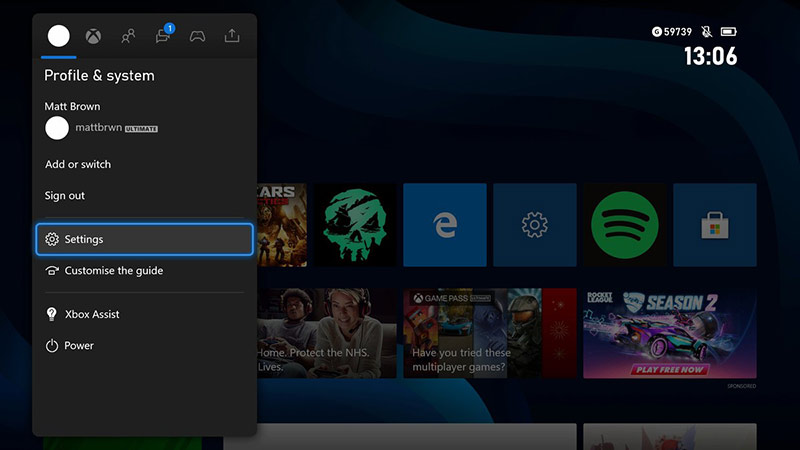Open the Capture & share tab
This screenshot has height=450, width=800.
click(x=232, y=36)
